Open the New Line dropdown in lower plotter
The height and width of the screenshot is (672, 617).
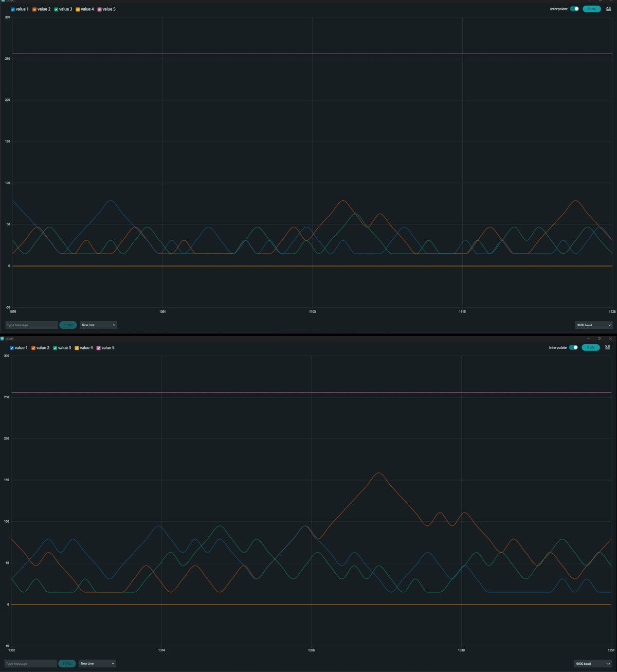coord(97,664)
